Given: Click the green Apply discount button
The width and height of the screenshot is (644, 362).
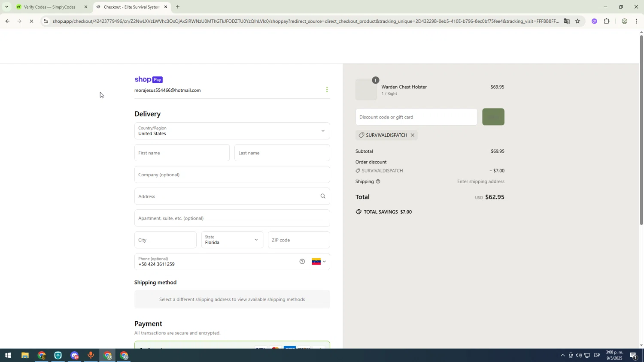Looking at the screenshot, I should [493, 117].
